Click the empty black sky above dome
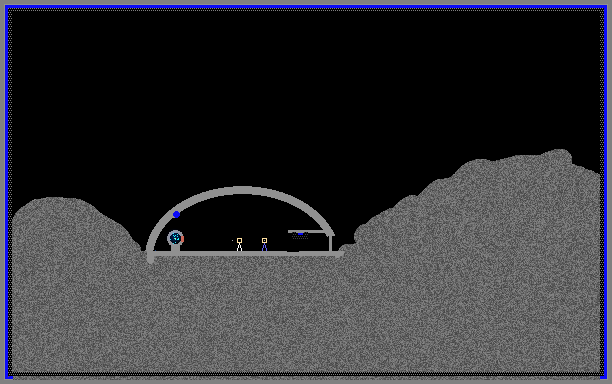Viewport: 612px width, 384px height. (242, 98)
